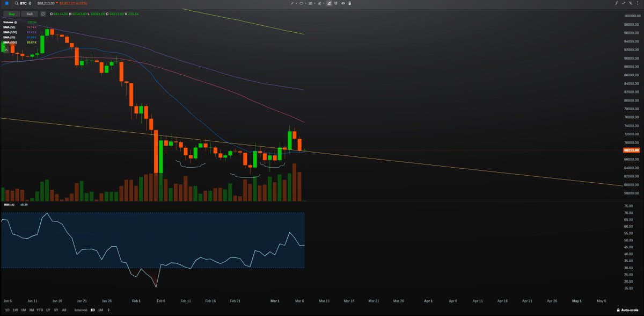Click the Mar 1 date axis label
Image resolution: width=644 pixels, height=316 pixels.
275,301
